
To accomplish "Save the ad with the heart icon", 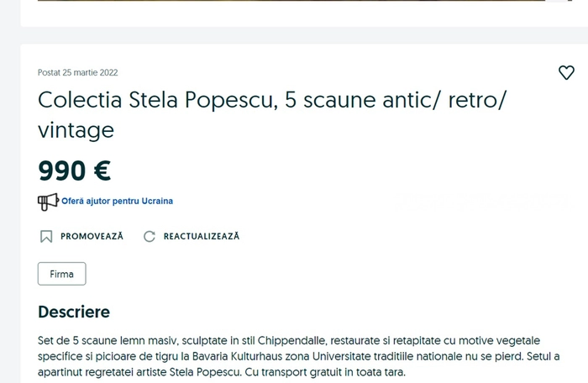I will click(566, 72).
